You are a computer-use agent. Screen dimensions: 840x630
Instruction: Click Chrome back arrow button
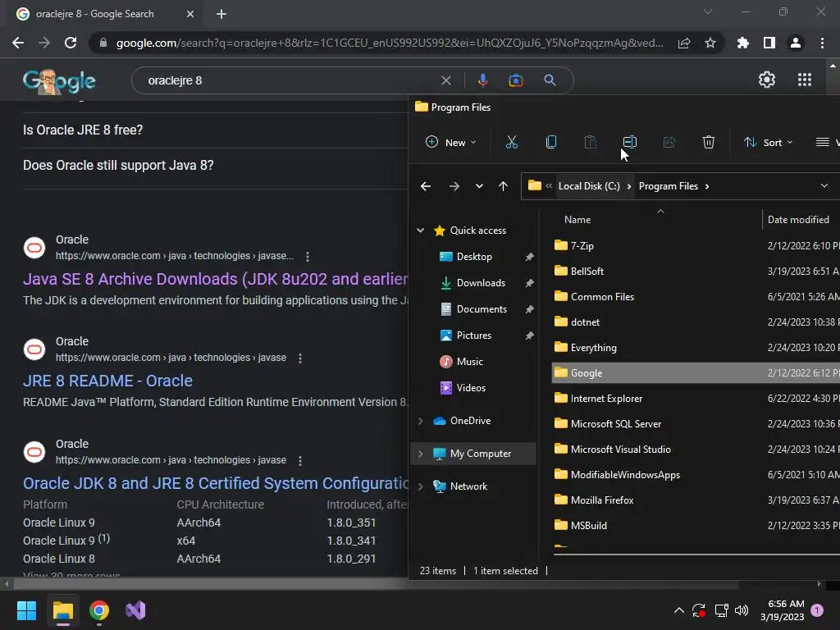pos(18,43)
